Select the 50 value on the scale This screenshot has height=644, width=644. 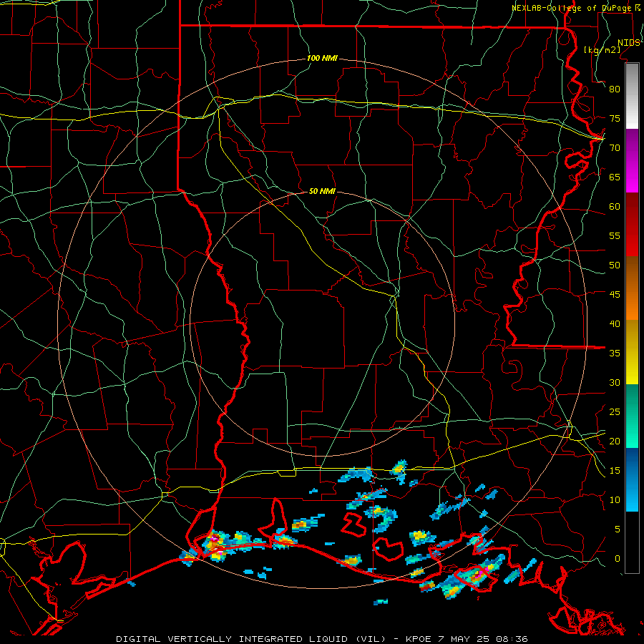tap(615, 265)
